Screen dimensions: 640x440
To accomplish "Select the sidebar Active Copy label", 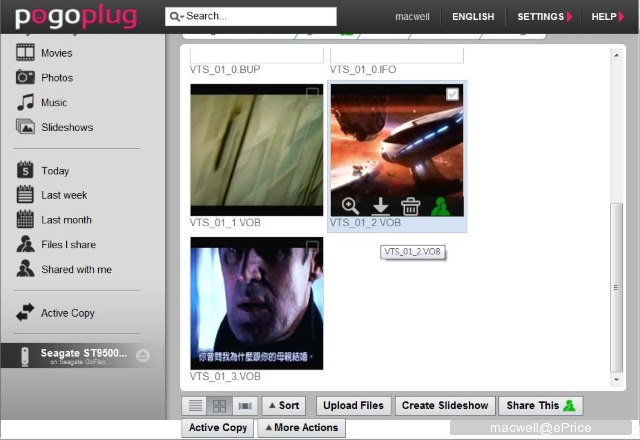I will [x=68, y=313].
